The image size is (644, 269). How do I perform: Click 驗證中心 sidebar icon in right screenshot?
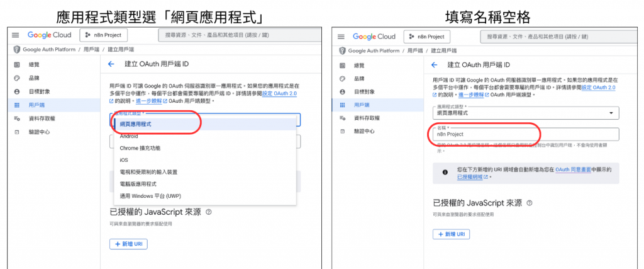[x=342, y=132]
